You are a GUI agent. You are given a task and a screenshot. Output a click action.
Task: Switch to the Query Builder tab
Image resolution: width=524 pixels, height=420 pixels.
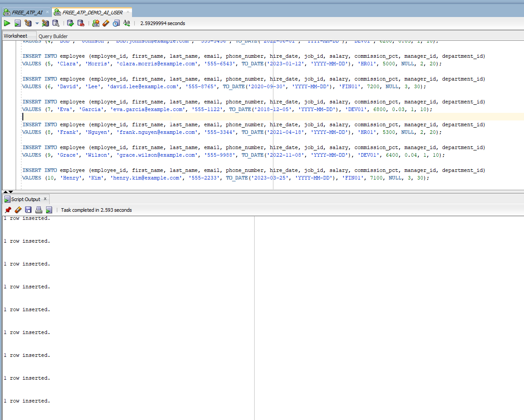tap(53, 36)
